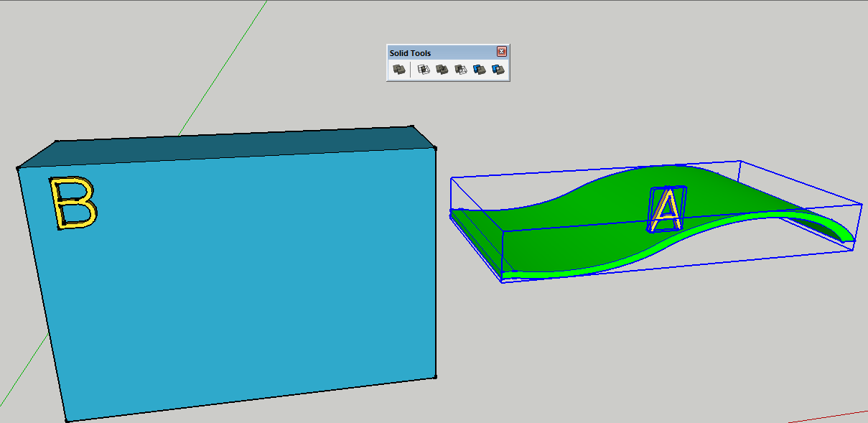
Task: Select the Subtract solid tool
Action: pyautogui.click(x=459, y=69)
